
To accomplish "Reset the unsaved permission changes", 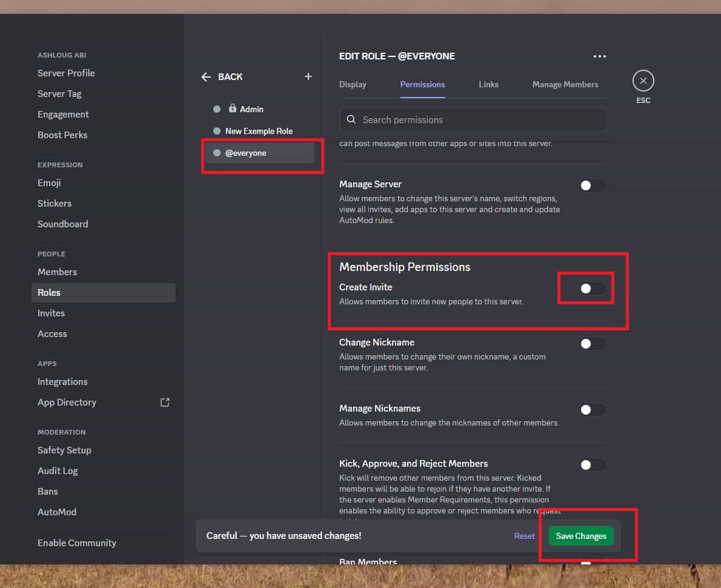I will 524,536.
